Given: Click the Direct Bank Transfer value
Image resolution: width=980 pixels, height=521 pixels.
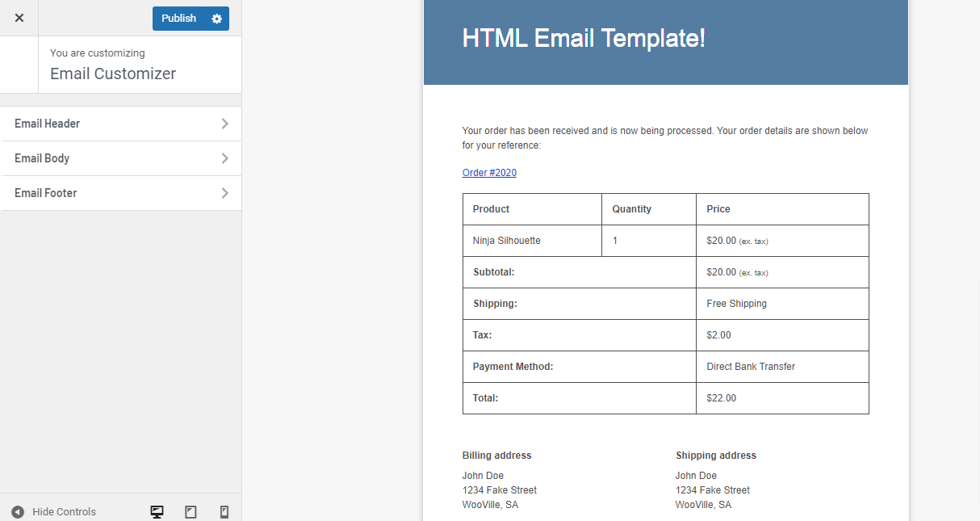Looking at the screenshot, I should [751, 367].
